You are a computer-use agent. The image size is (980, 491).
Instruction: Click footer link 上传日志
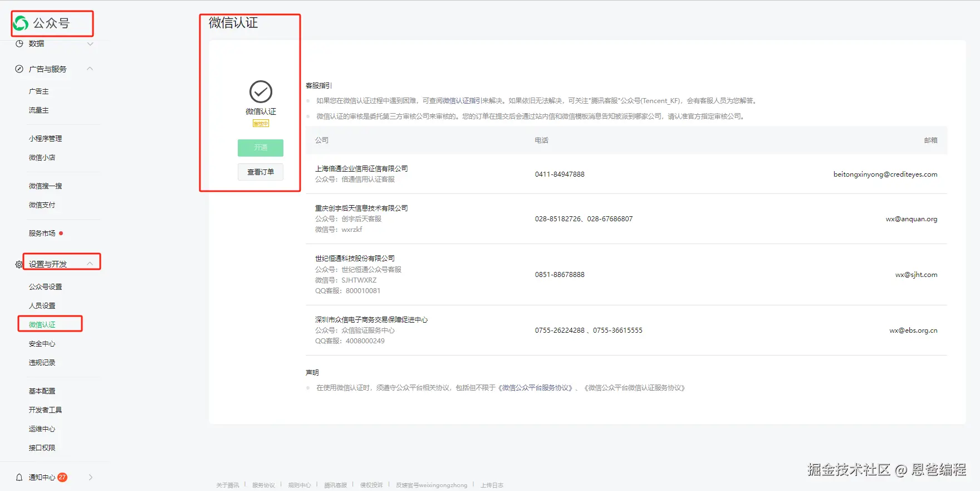click(x=492, y=485)
